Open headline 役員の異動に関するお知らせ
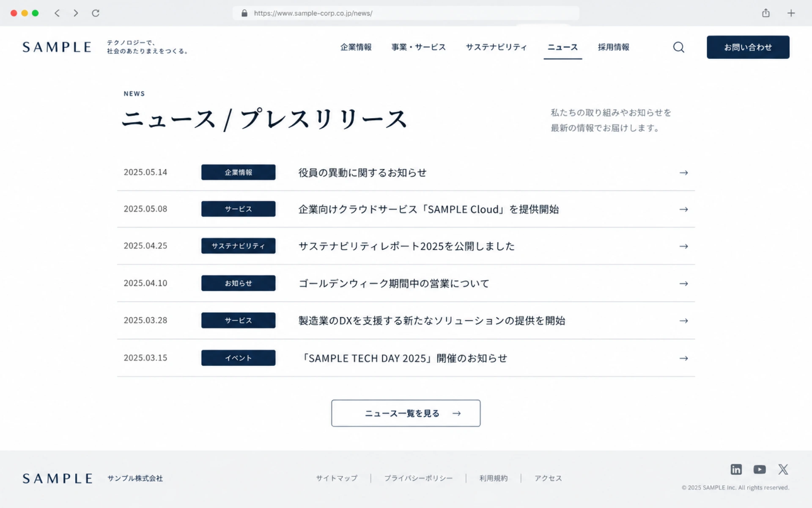This screenshot has width=812, height=508. tap(362, 173)
